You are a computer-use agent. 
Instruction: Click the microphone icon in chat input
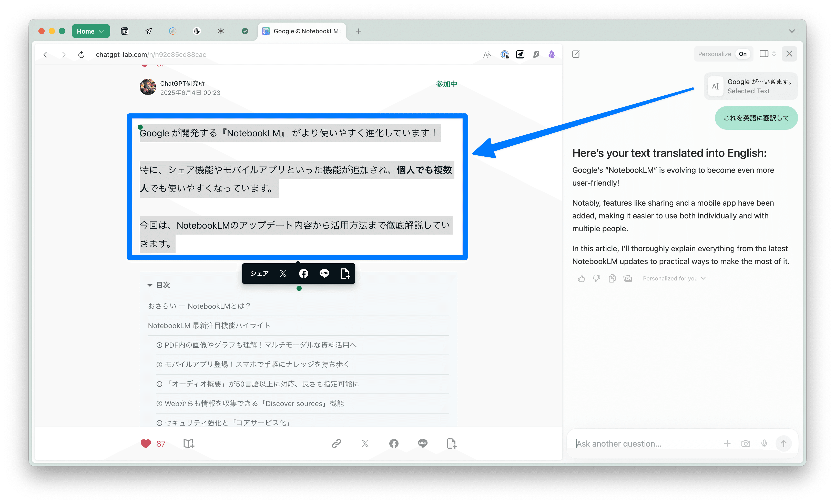point(764,443)
